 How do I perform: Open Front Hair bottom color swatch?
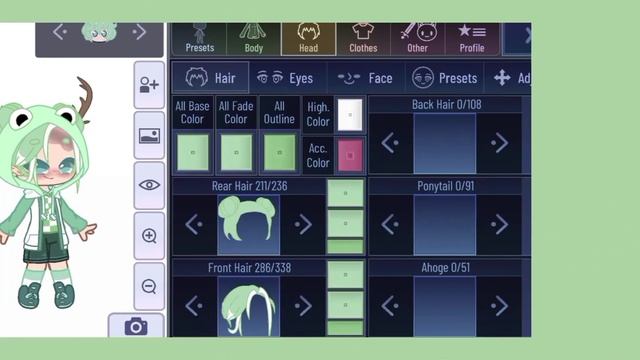coord(345,328)
